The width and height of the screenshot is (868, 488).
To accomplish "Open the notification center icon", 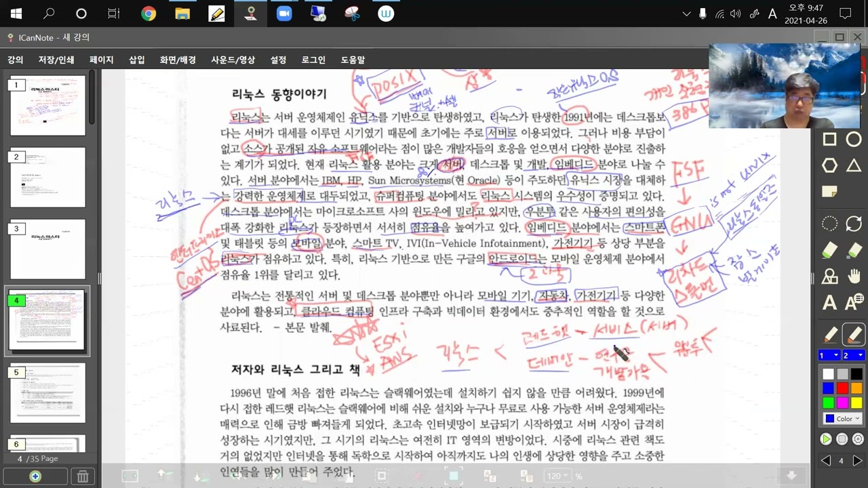I will click(x=845, y=14).
